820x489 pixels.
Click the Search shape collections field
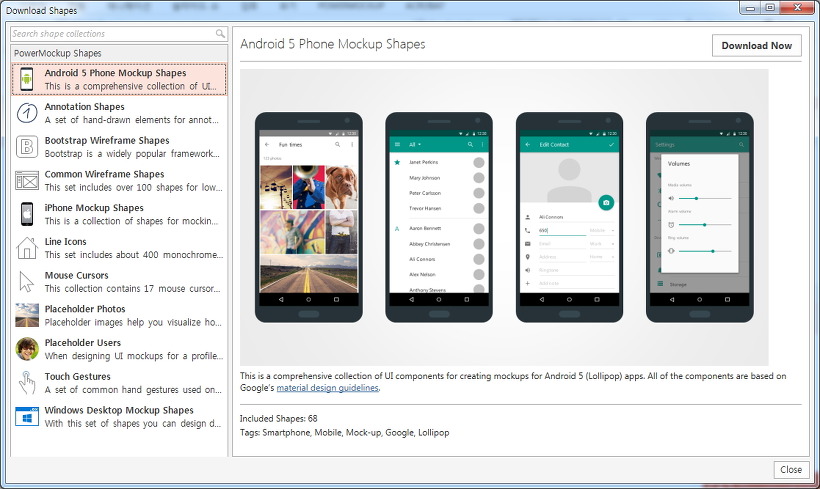[119, 33]
